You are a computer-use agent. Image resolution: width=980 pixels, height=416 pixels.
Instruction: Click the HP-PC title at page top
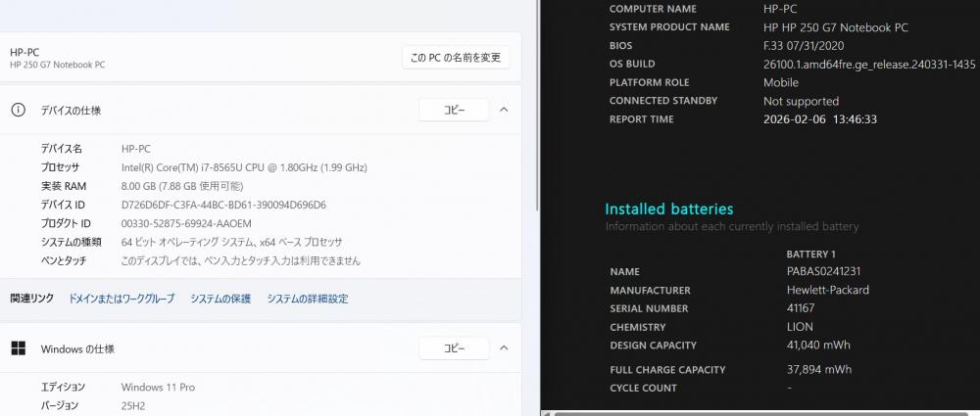pos(24,52)
